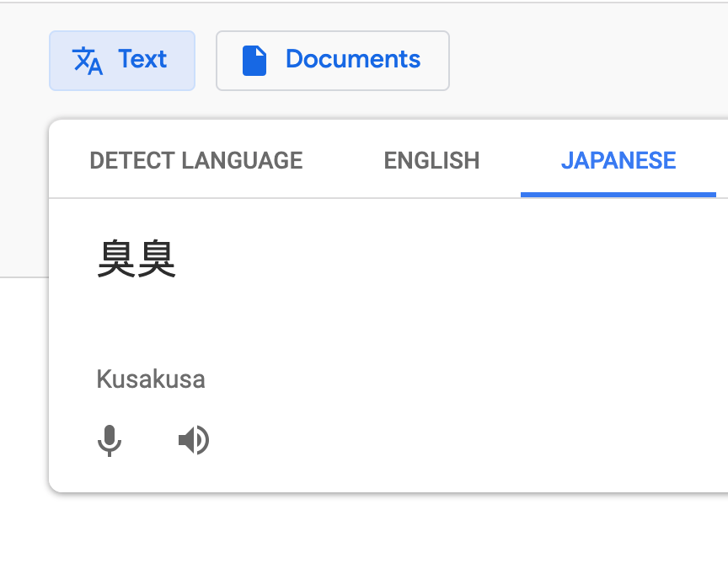Screen dimensions: 728x580
Task: Switch source language to English tab
Action: [431, 161]
